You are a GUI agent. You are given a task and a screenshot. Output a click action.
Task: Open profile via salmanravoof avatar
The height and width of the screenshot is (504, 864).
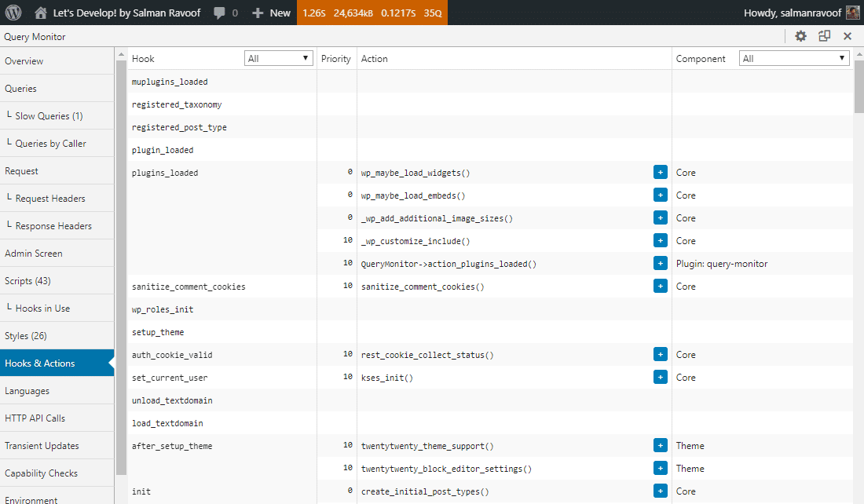pos(851,13)
